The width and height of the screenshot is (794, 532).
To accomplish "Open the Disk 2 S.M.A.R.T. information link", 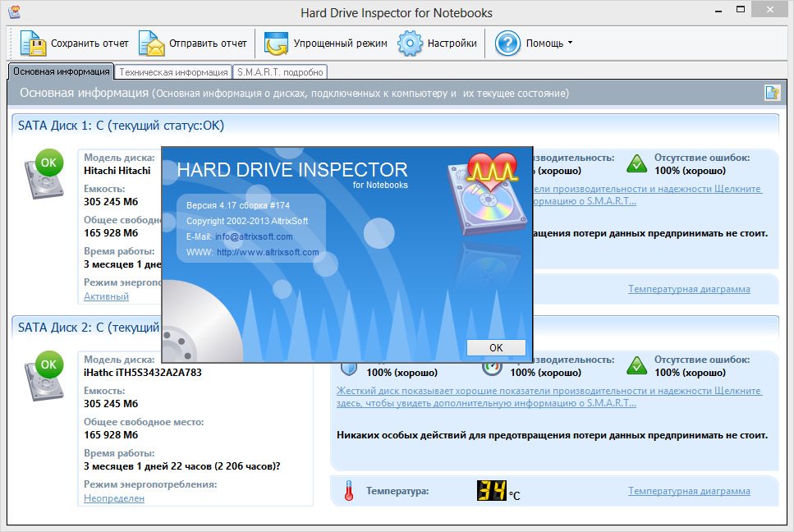I will pyautogui.click(x=549, y=397).
